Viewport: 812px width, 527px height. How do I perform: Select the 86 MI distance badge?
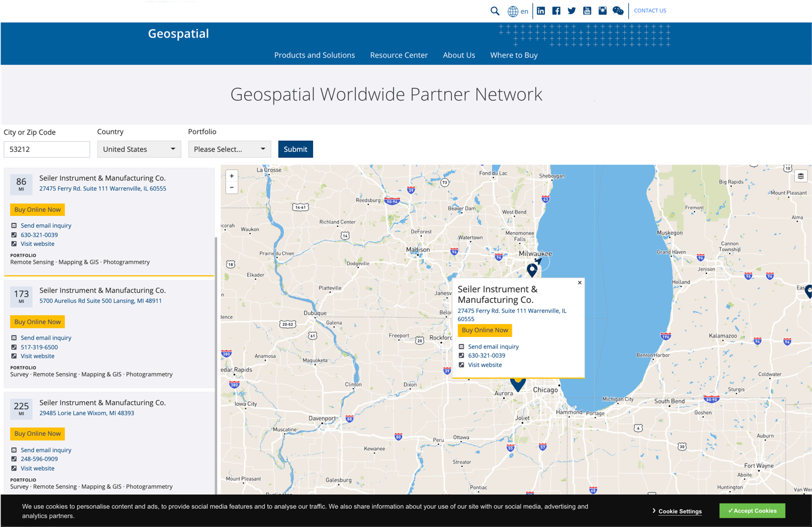click(x=21, y=184)
